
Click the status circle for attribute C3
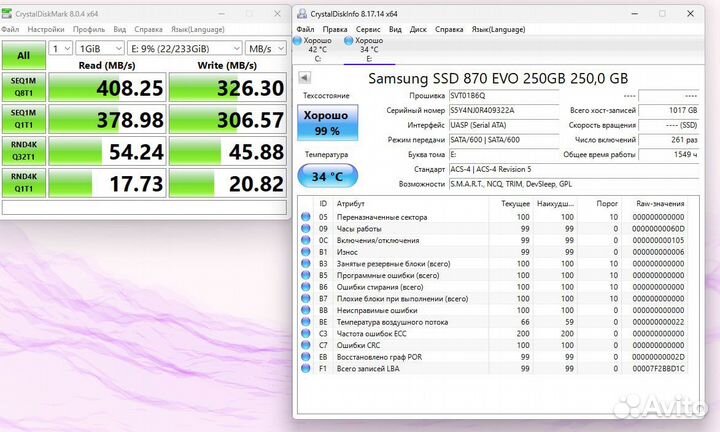306,333
